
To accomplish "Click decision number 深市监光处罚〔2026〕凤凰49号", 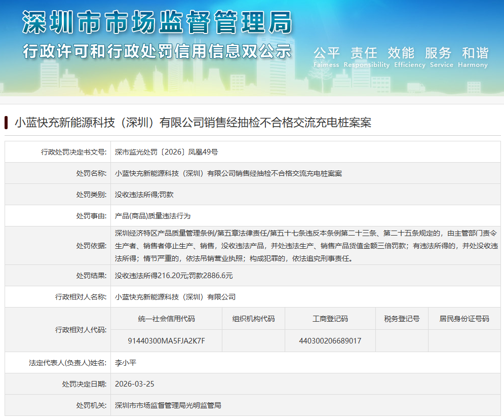I will click(166, 151).
